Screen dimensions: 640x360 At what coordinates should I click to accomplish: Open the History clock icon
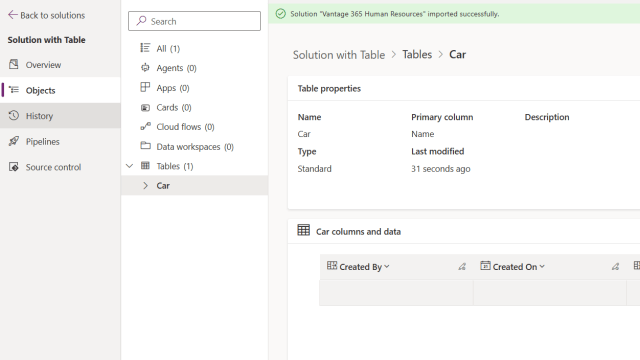tap(14, 116)
